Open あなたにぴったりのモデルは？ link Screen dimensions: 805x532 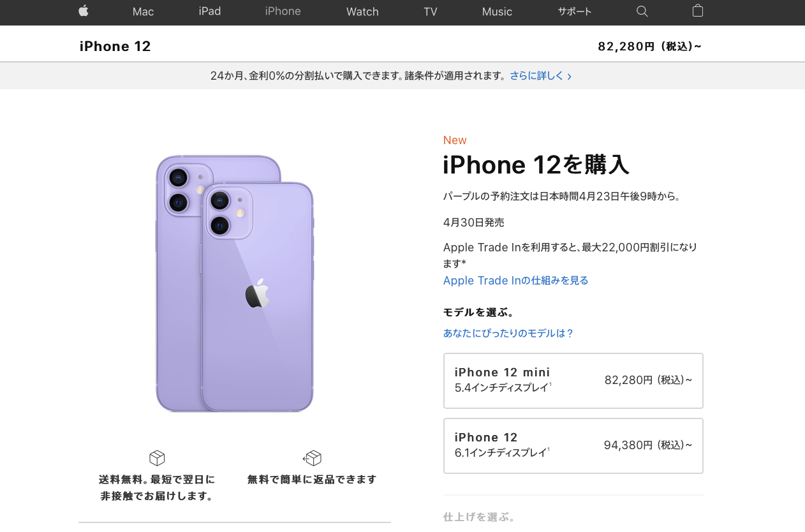pos(508,333)
